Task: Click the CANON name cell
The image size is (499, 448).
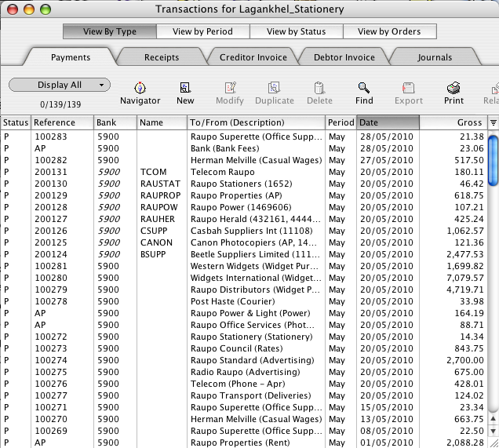Action: (x=156, y=242)
